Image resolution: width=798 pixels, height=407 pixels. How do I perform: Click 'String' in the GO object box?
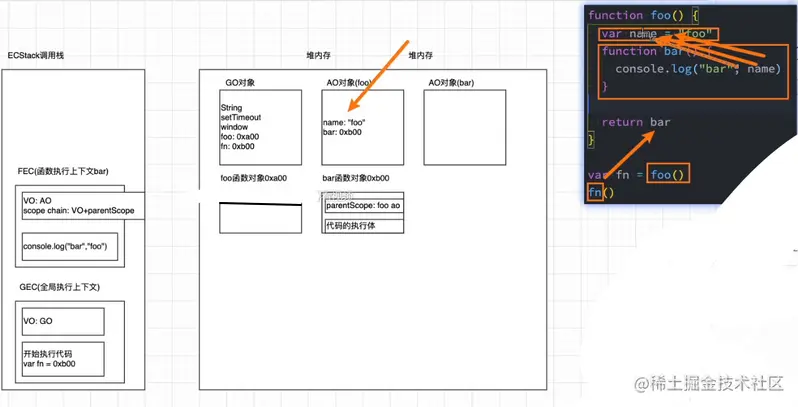232,108
